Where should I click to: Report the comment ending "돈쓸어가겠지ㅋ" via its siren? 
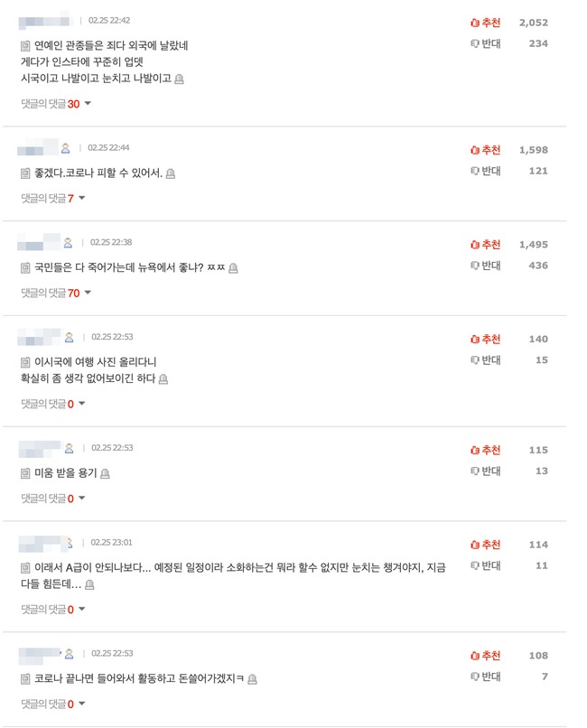(x=253, y=679)
